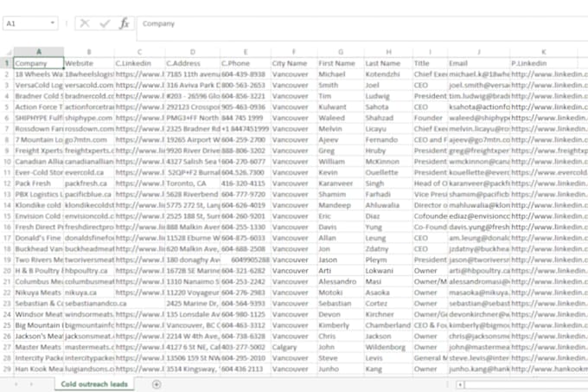Open the insert function fx icon
This screenshot has width=588, height=392.
[125, 23]
